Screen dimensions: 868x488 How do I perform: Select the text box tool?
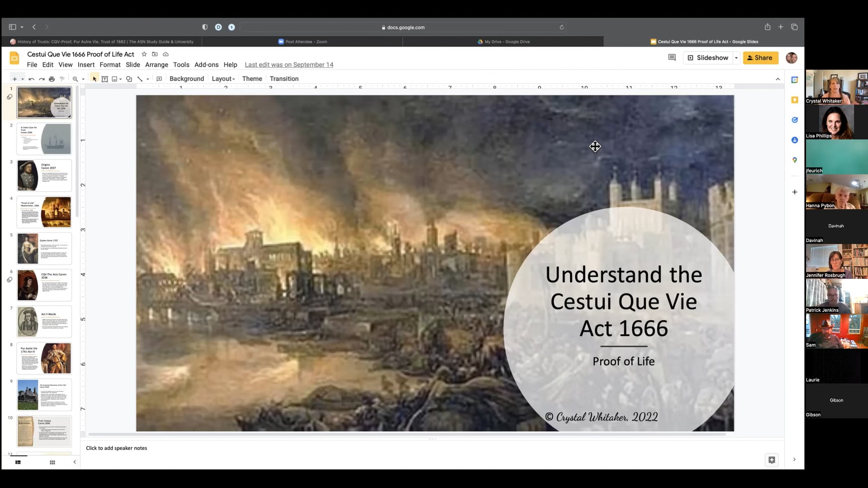(104, 79)
